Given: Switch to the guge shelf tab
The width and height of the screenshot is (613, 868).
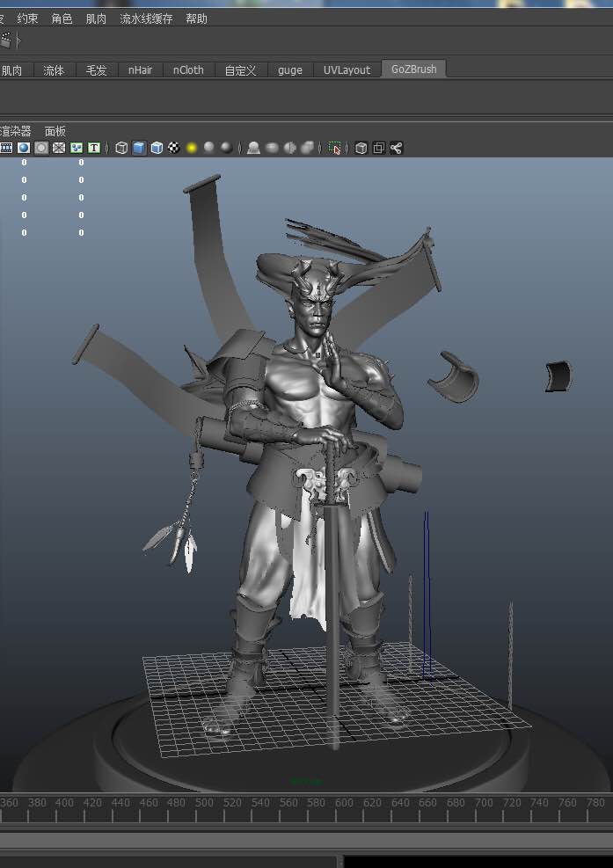Looking at the screenshot, I should (290, 70).
